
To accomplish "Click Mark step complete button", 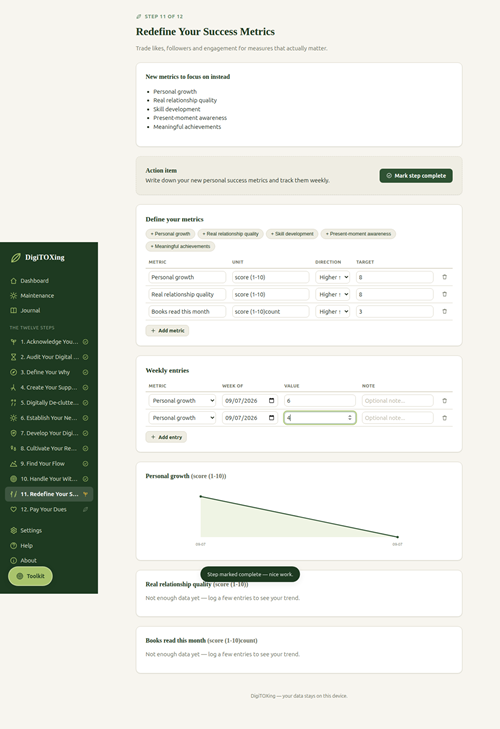I will click(416, 176).
